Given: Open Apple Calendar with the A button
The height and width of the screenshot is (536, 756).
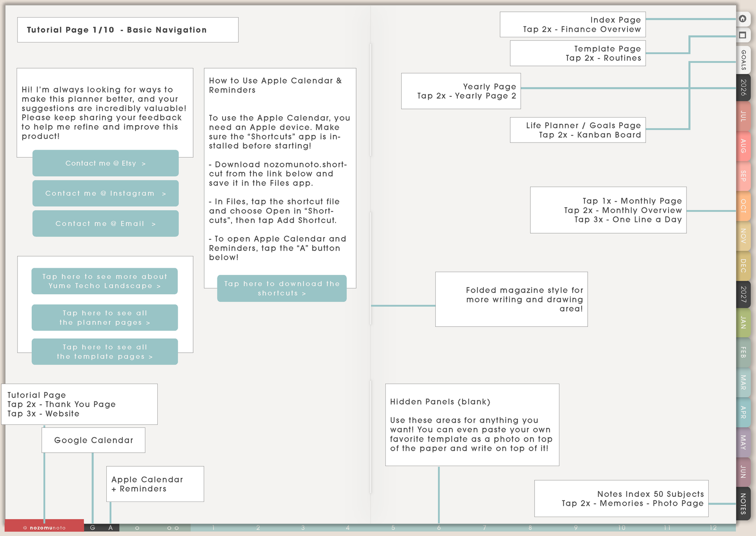Looking at the screenshot, I should coord(111,527).
